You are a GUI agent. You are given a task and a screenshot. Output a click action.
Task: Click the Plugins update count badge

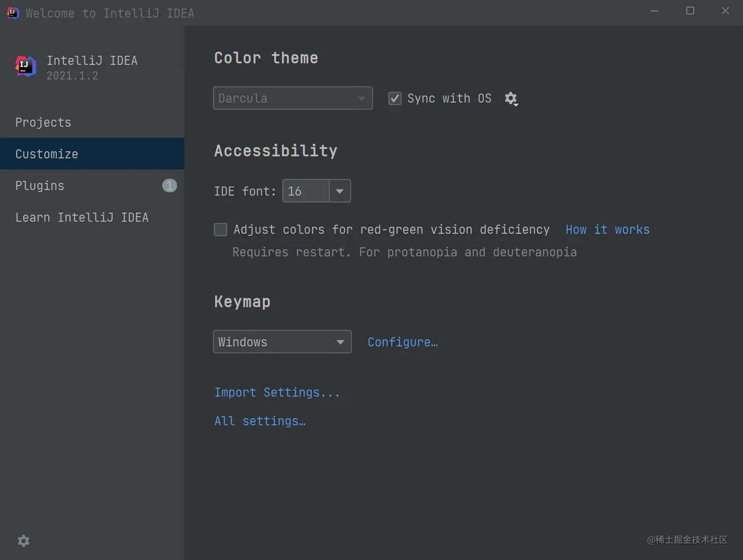tap(169, 185)
